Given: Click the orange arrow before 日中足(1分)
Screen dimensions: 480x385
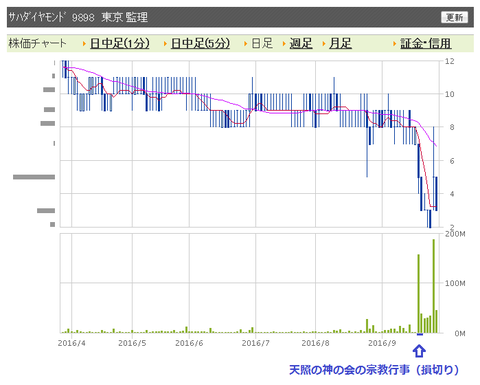Looking at the screenshot, I should click(x=84, y=44).
